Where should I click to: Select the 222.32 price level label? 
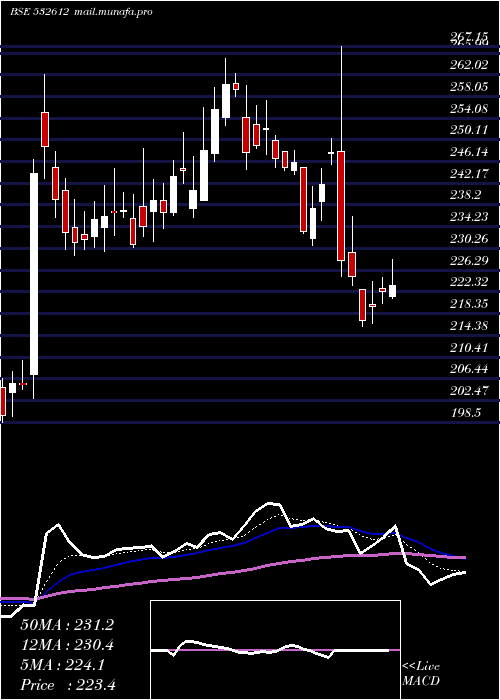[x=468, y=282]
